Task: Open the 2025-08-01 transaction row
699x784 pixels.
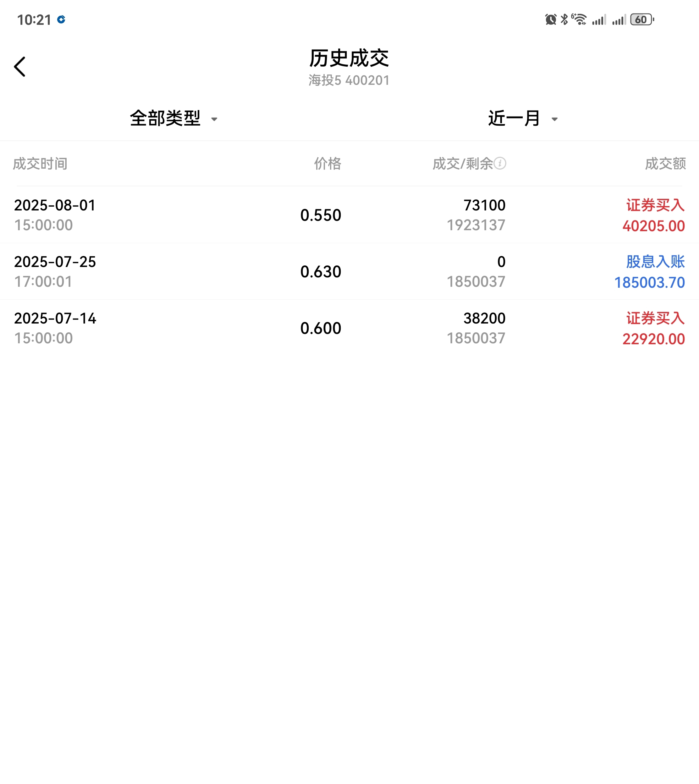Action: [x=349, y=215]
